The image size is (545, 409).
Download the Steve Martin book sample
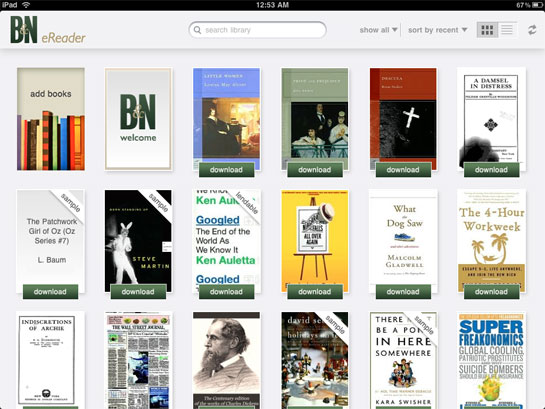pyautogui.click(x=138, y=292)
